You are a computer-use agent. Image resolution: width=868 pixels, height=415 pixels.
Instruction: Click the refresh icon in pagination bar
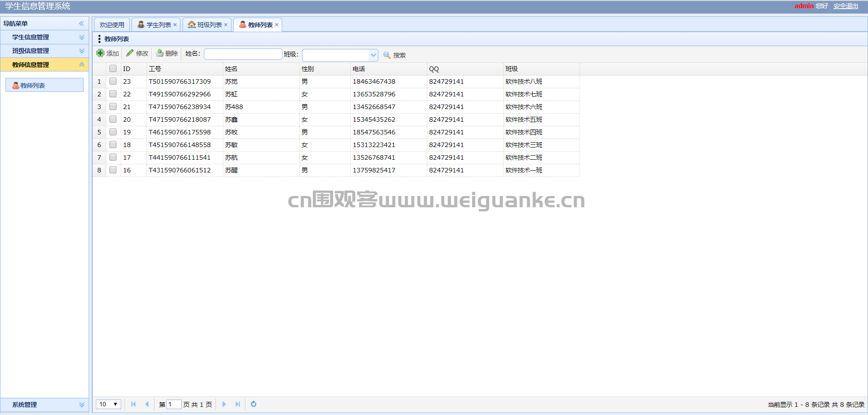click(x=254, y=404)
